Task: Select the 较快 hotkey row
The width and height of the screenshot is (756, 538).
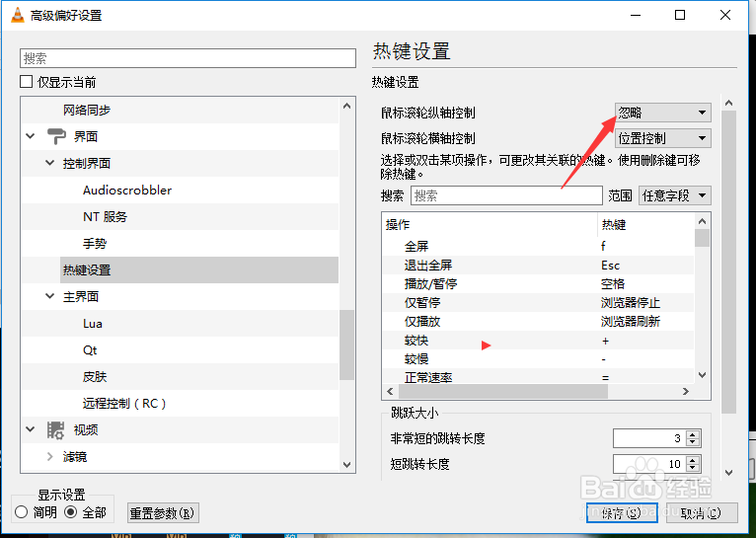Action: pyautogui.click(x=538, y=341)
